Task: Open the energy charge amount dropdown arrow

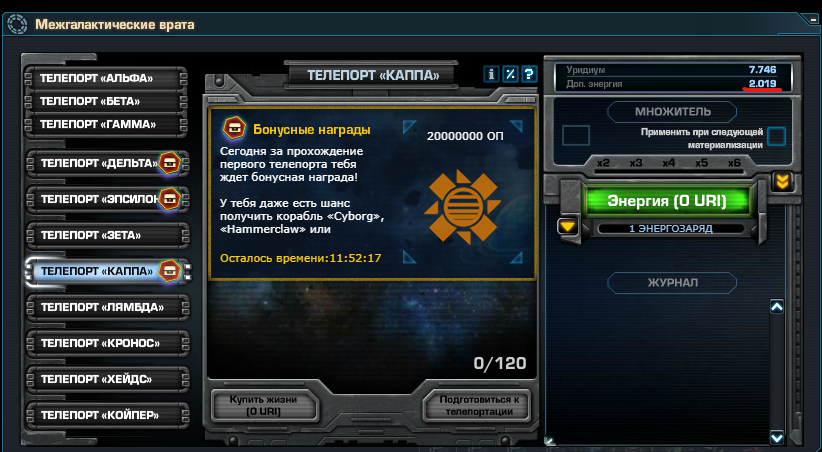Action: tap(568, 227)
